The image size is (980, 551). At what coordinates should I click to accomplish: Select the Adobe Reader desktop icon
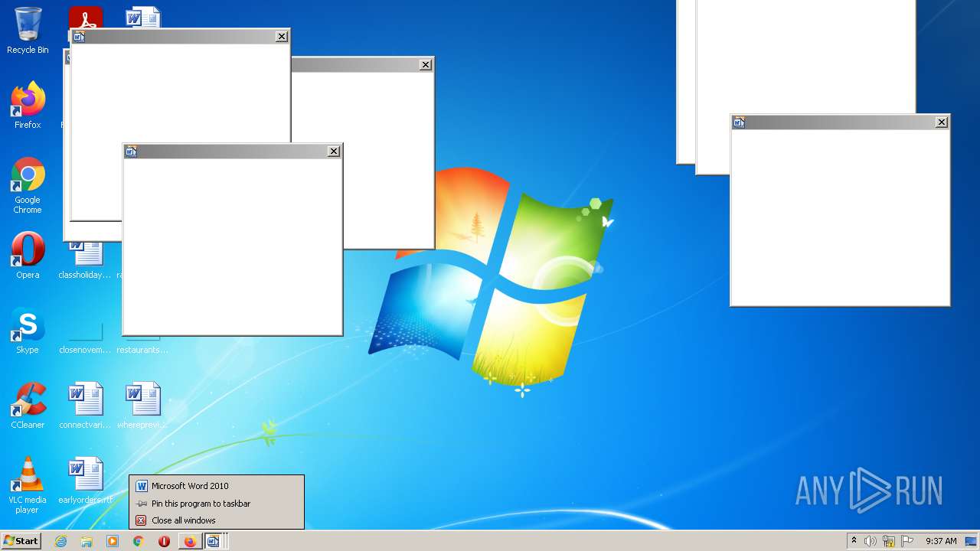coord(86,17)
